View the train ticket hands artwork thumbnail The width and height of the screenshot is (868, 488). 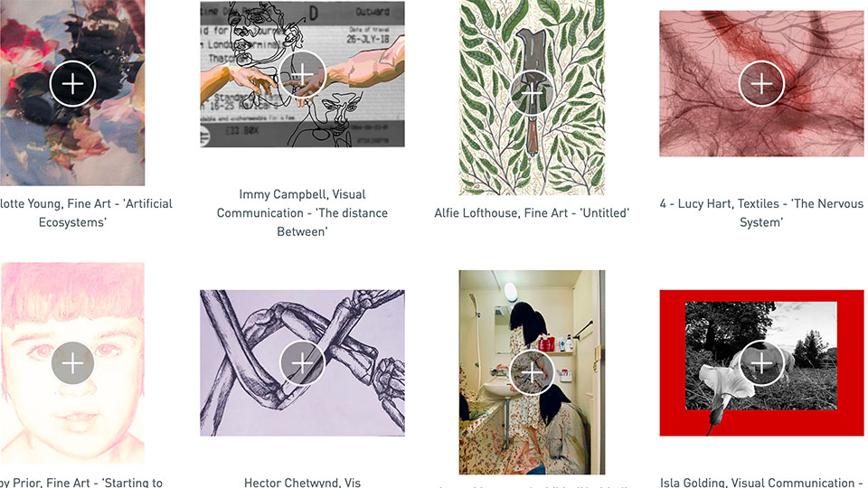302,74
